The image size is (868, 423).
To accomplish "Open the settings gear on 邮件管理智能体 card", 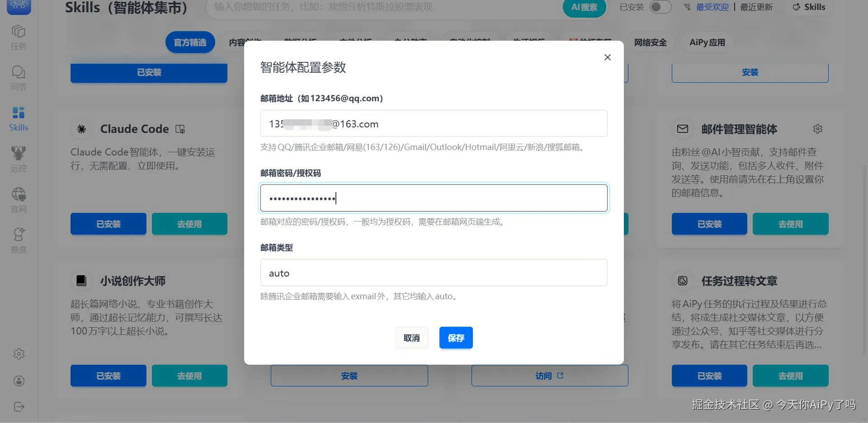I will tap(818, 129).
